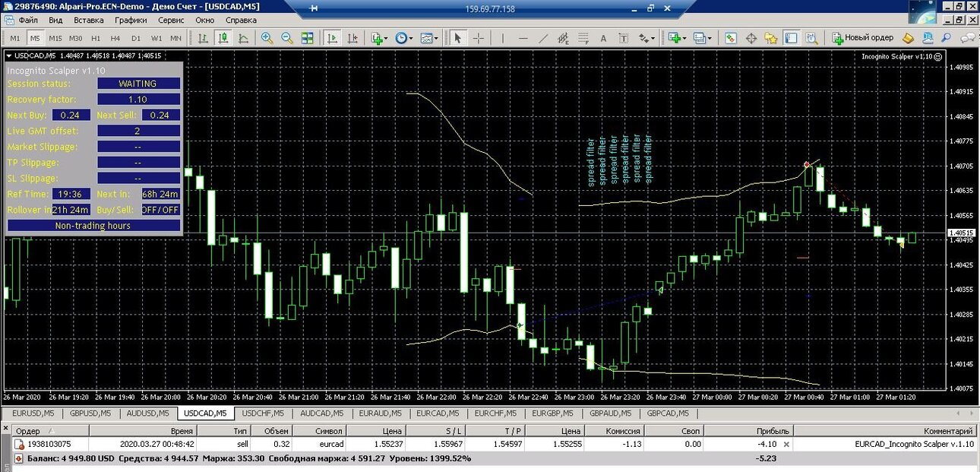980x472 pixels.
Task: Click the Non-trading hours bar
Action: (x=93, y=226)
